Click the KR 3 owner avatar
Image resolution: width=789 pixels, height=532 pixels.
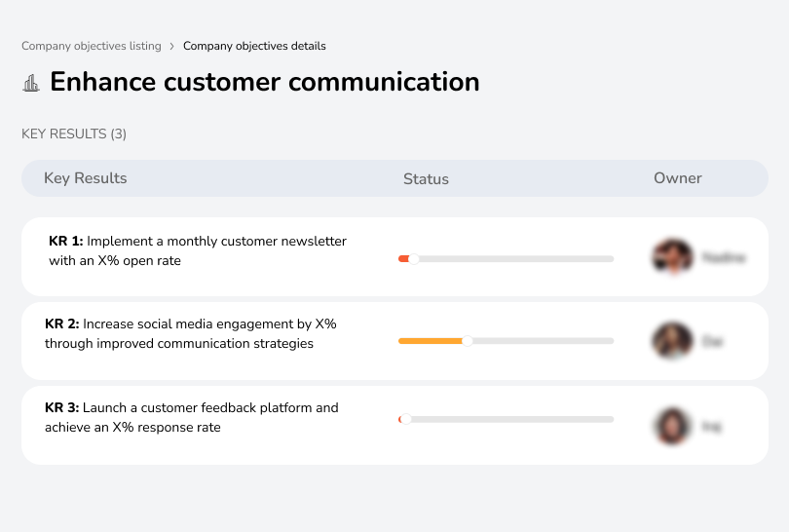point(673,426)
